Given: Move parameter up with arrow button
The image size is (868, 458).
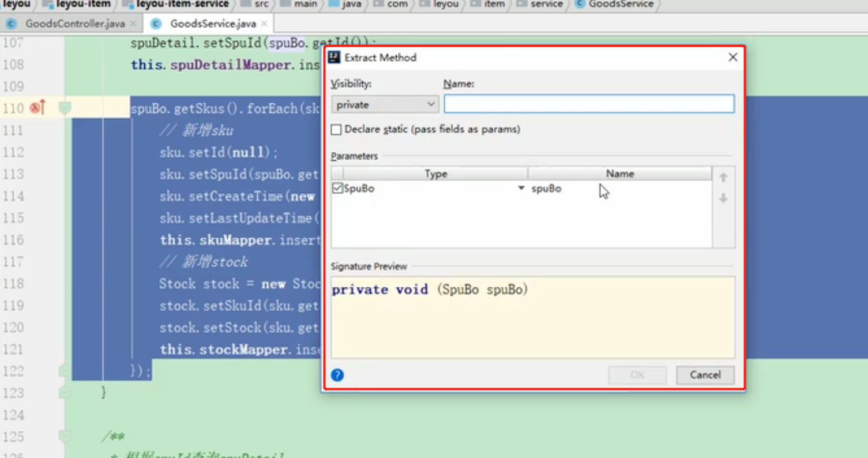Looking at the screenshot, I should 723,177.
